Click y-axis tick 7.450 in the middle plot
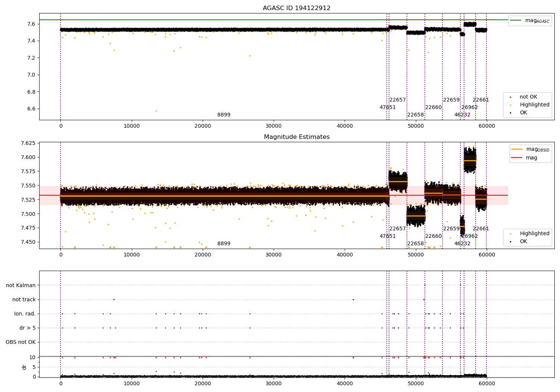The image size is (560, 392). point(28,242)
